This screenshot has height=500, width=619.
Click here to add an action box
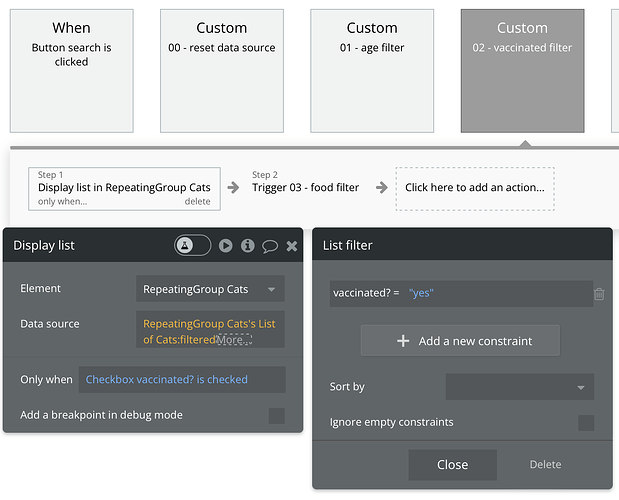[x=474, y=187]
